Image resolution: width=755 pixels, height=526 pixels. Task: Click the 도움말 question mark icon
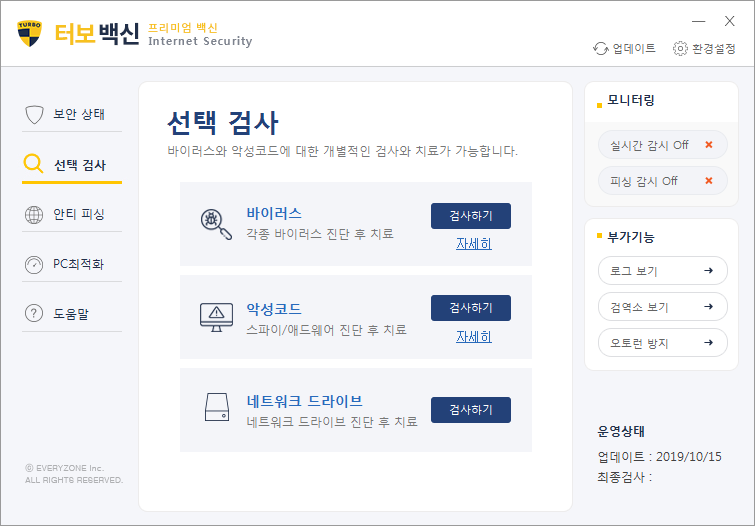[34, 314]
